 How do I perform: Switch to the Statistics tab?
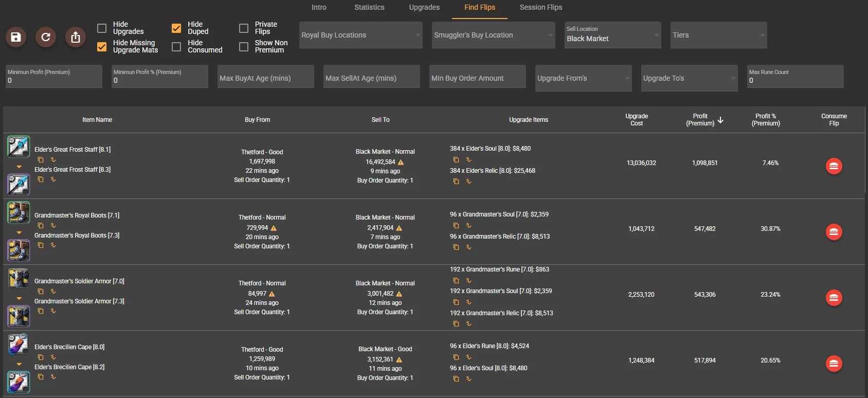point(369,7)
